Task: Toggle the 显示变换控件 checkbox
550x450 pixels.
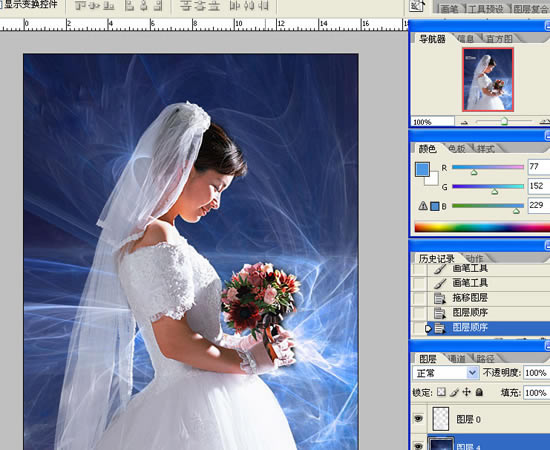Action: [1, 5]
